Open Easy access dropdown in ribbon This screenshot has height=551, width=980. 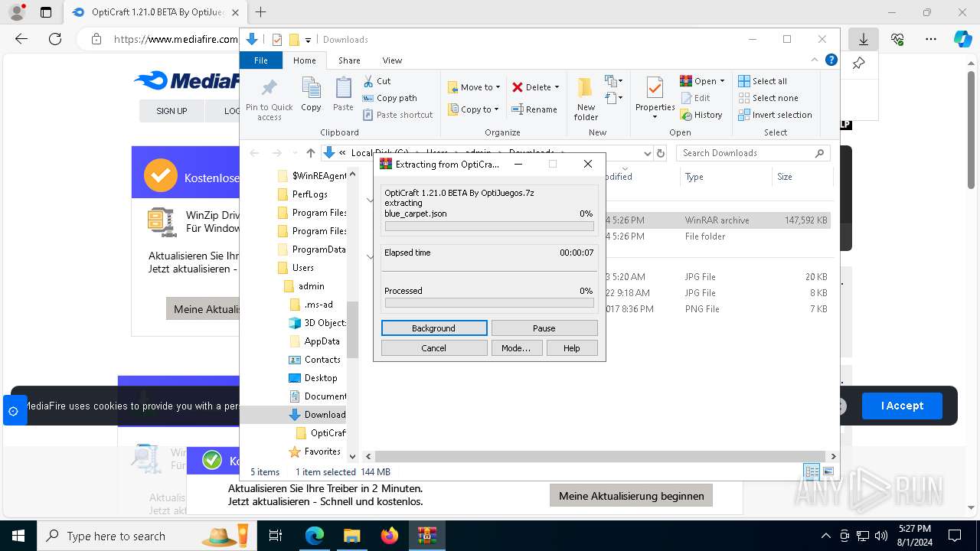pyautogui.click(x=613, y=98)
